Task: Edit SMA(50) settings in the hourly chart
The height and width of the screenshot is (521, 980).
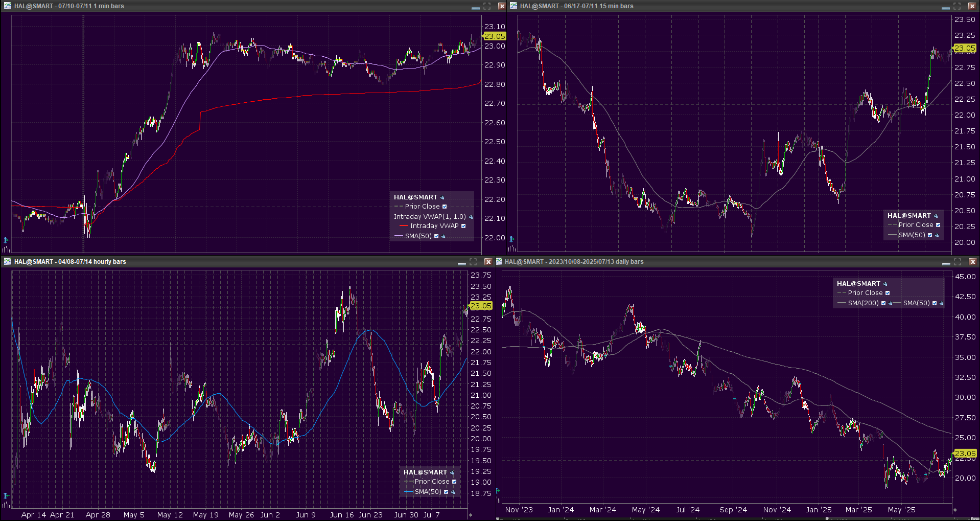Action: click(x=453, y=492)
